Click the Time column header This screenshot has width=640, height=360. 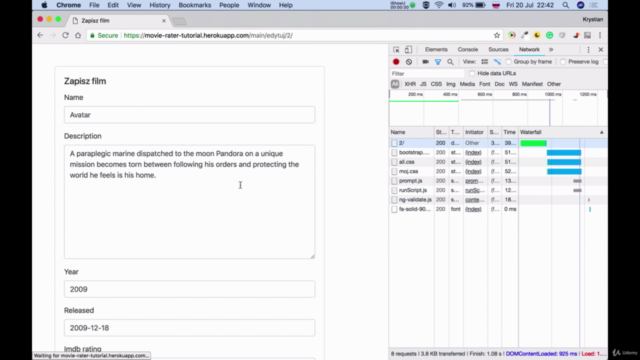click(509, 132)
